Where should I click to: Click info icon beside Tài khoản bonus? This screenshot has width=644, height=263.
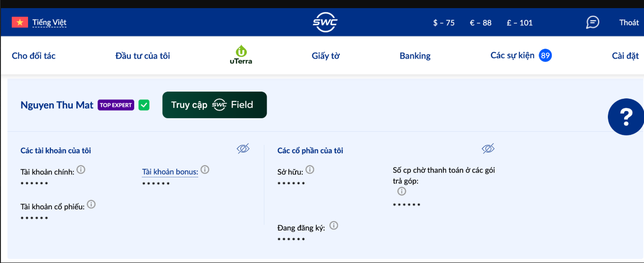205,170
